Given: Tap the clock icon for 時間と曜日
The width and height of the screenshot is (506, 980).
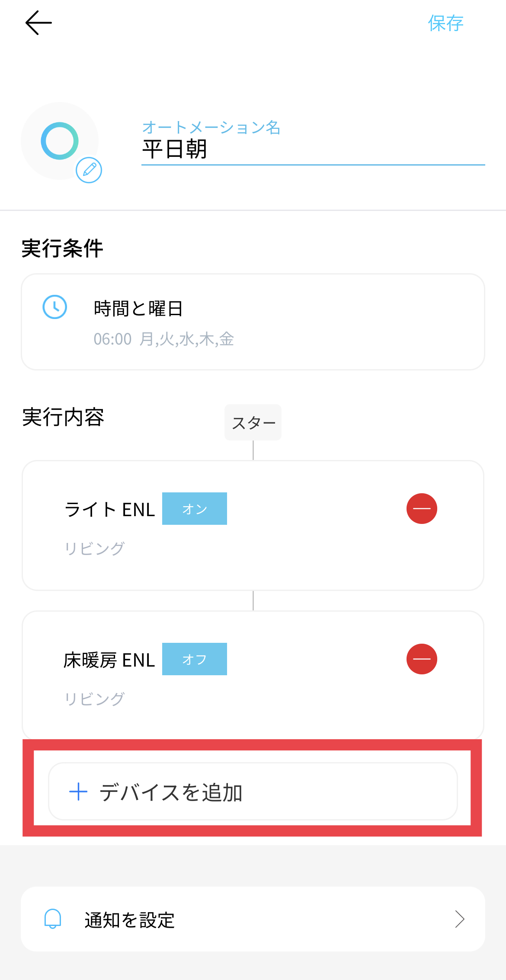Looking at the screenshot, I should click(x=55, y=307).
